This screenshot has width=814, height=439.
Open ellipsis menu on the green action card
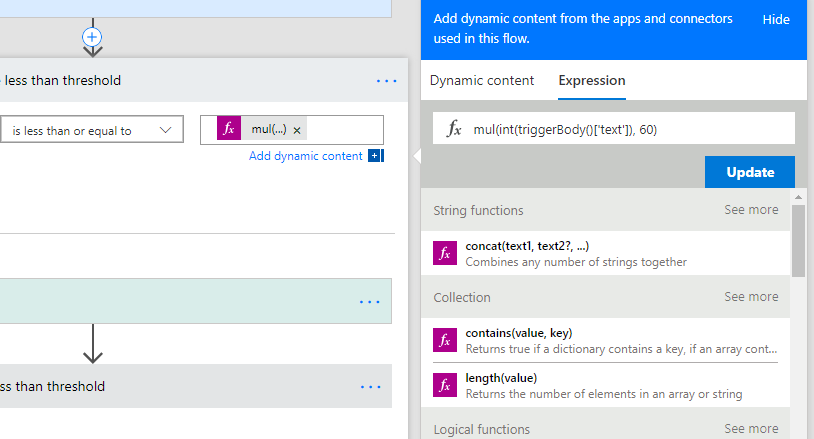(370, 301)
